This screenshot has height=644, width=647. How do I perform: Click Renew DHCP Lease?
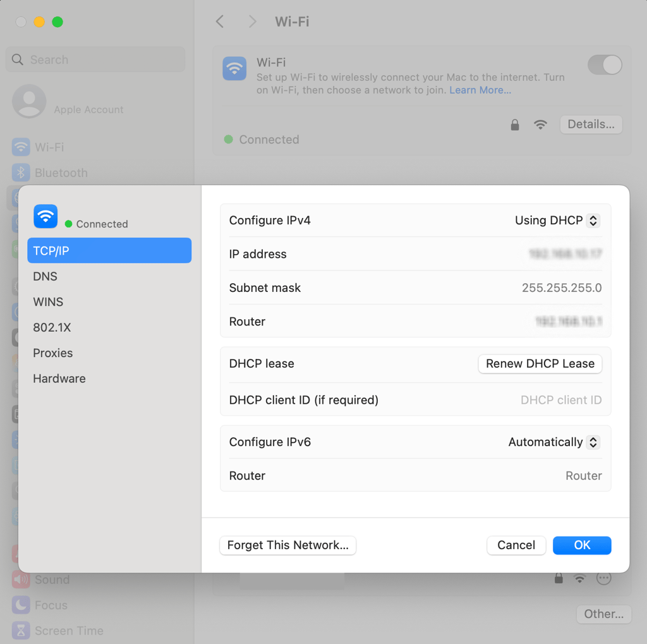pyautogui.click(x=540, y=363)
